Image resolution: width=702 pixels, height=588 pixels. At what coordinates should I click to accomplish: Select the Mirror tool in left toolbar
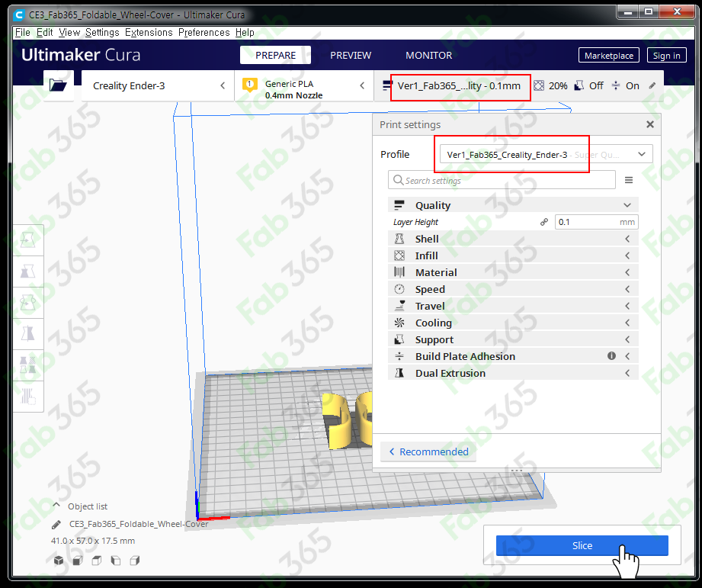pyautogui.click(x=27, y=334)
